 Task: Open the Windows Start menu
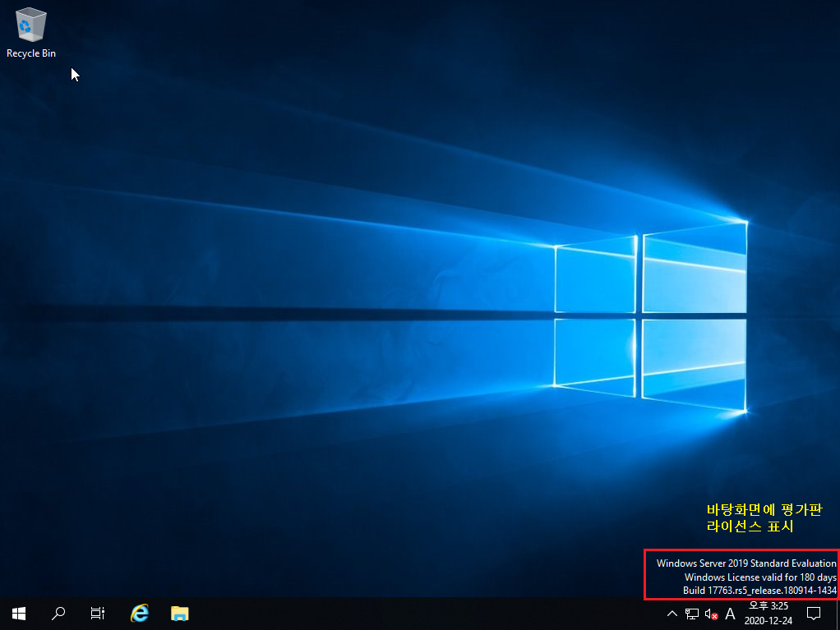click(x=19, y=614)
